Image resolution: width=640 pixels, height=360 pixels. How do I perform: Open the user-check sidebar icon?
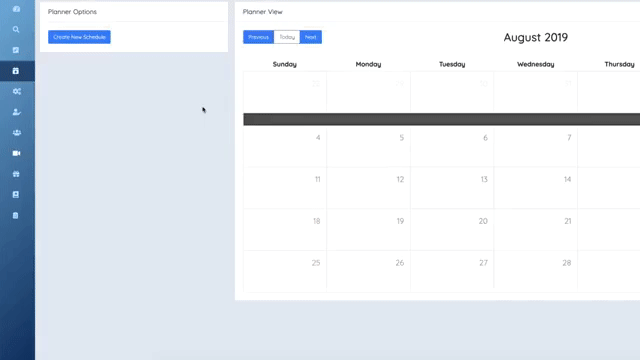point(17,112)
